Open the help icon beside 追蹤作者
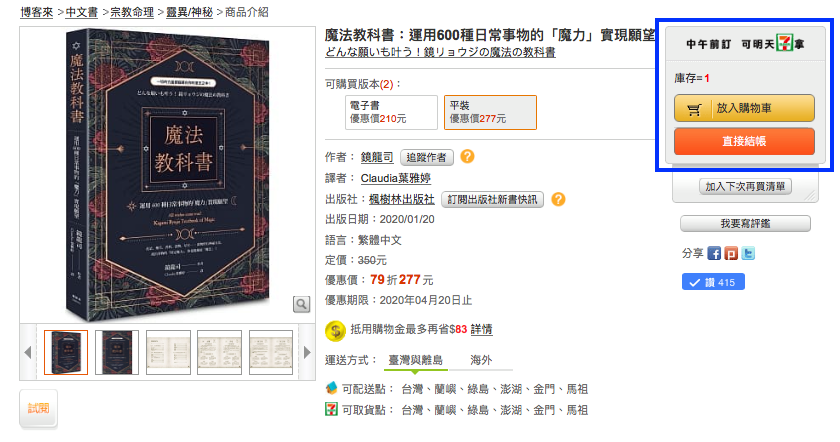Viewport: 840px width, 442px height. coord(467,156)
